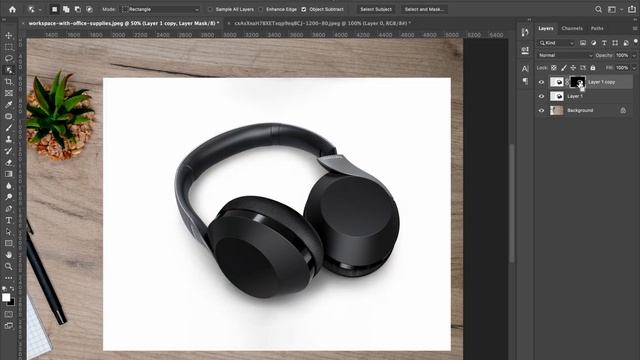The image size is (640, 360).
Task: Hide the Background layer eye icon
Action: (x=541, y=111)
